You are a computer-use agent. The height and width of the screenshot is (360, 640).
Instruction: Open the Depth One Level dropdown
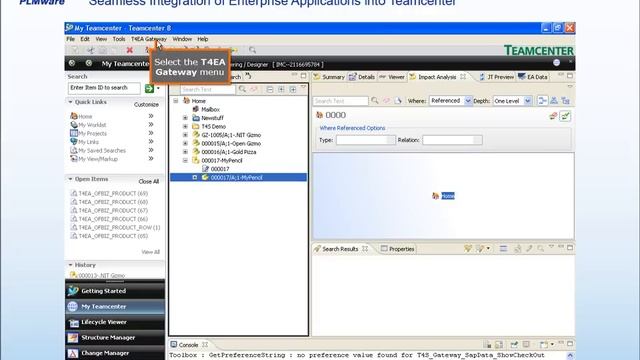[x=527, y=101]
